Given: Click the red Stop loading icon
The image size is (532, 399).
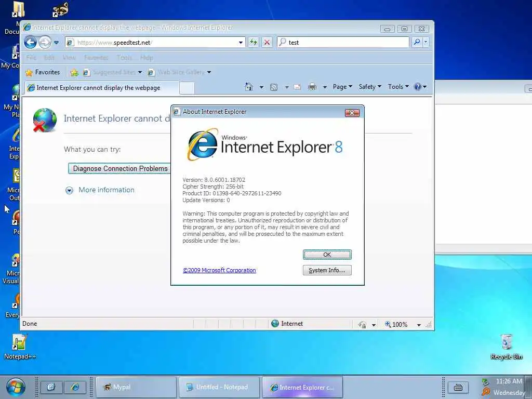Looking at the screenshot, I should (267, 43).
